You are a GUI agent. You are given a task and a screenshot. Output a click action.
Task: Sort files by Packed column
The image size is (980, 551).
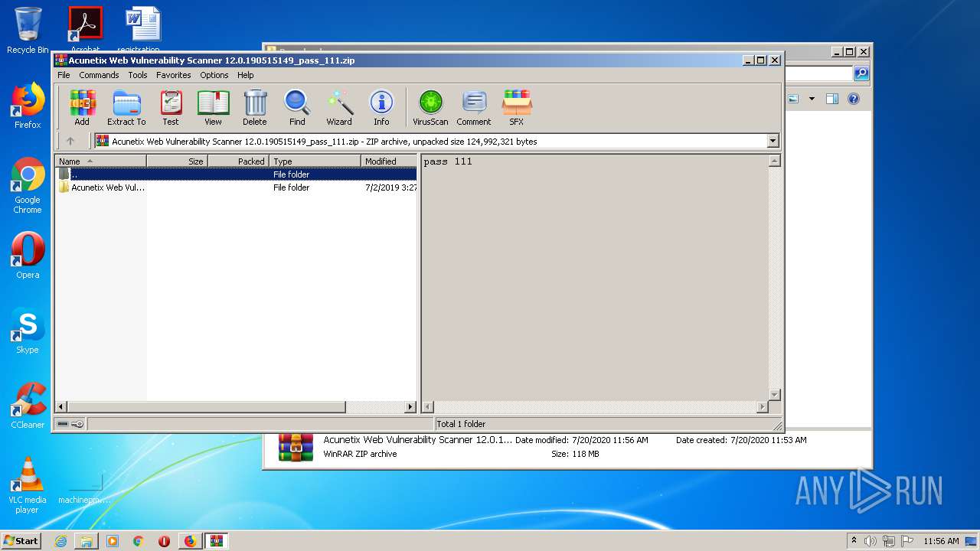pos(238,161)
